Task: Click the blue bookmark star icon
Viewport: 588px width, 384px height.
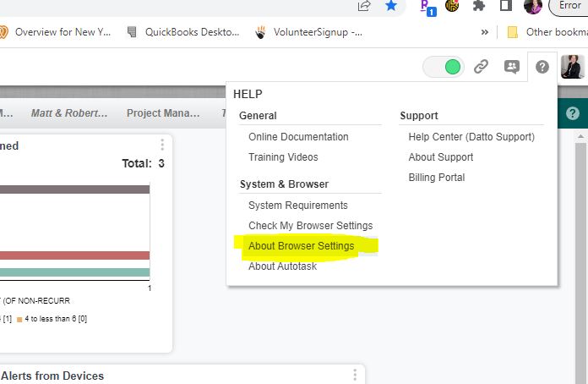Action: coord(391,6)
